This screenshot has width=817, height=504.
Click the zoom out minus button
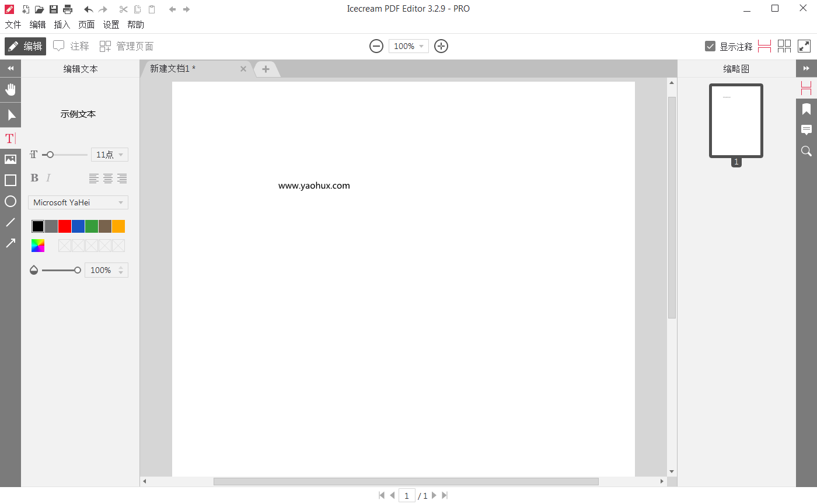376,46
